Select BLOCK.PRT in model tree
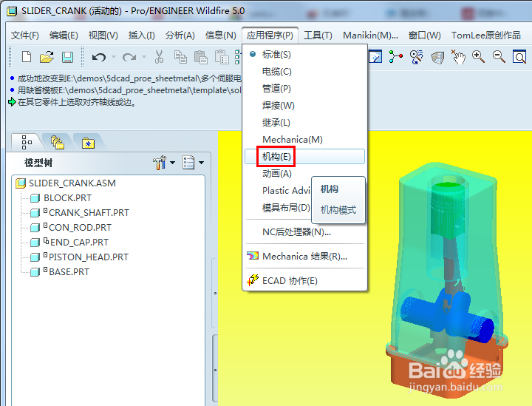This screenshot has width=532, height=406. click(x=67, y=198)
